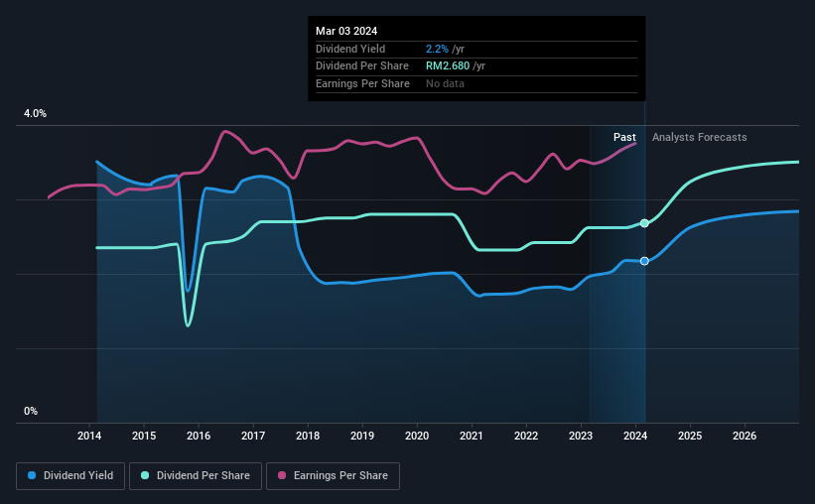815x504 pixels.
Task: Click the tooltip 'No data' value
Action: (445, 83)
